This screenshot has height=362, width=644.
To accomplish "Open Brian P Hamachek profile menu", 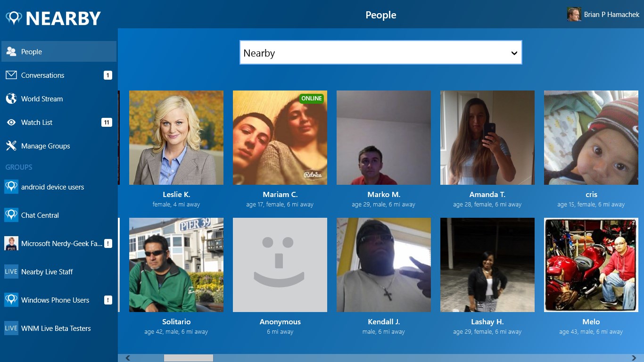I will [x=603, y=15].
